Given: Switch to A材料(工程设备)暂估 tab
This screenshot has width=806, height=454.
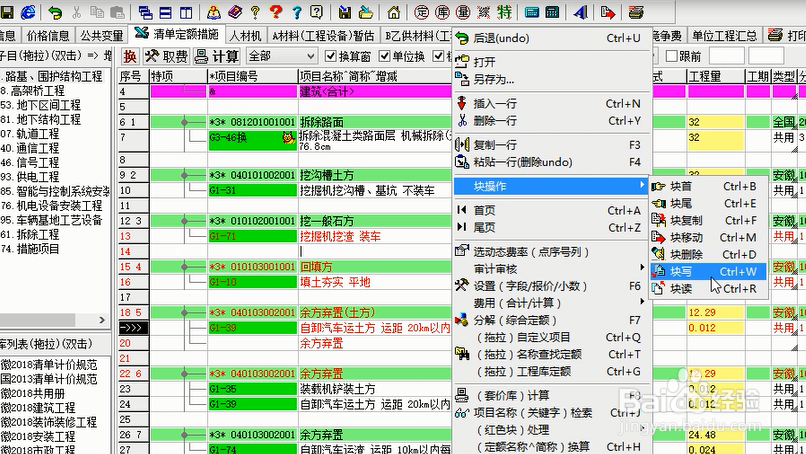Looking at the screenshot, I should [323, 35].
